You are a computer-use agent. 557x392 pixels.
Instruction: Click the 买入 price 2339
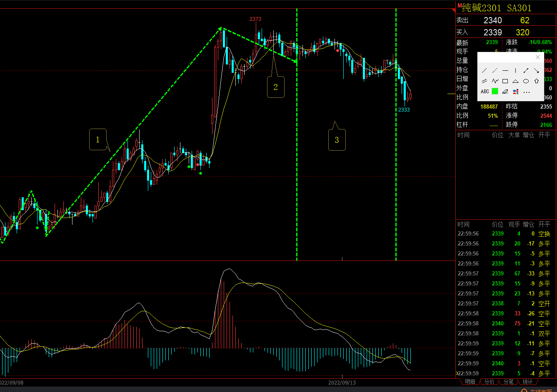point(492,32)
